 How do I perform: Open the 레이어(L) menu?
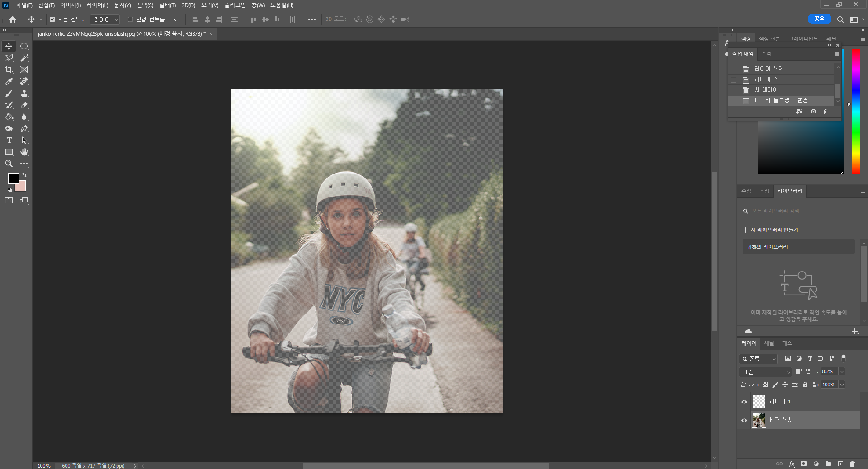[97, 5]
